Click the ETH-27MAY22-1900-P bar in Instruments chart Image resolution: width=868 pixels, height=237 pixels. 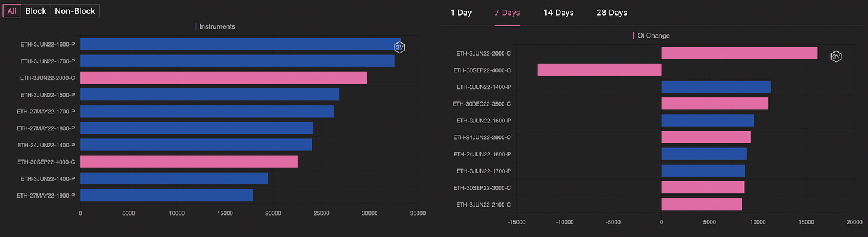click(167, 195)
